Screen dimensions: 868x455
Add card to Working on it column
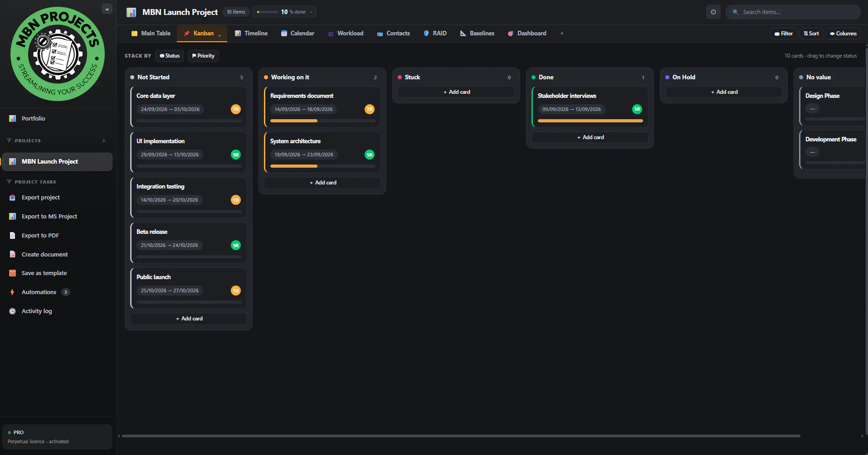322,183
